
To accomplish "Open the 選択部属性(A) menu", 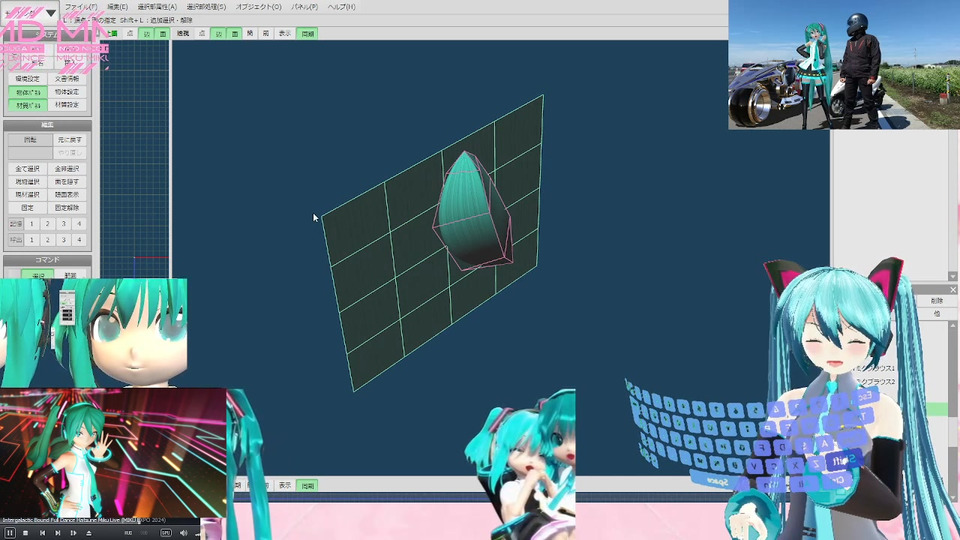I will pos(157,7).
